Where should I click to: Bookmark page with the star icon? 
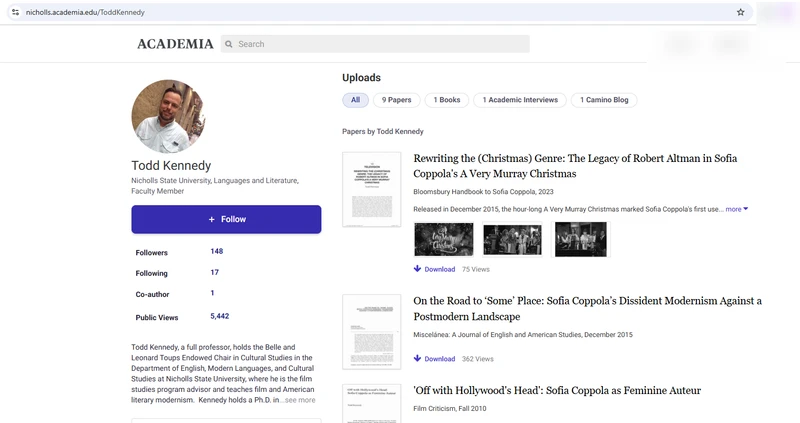740,12
